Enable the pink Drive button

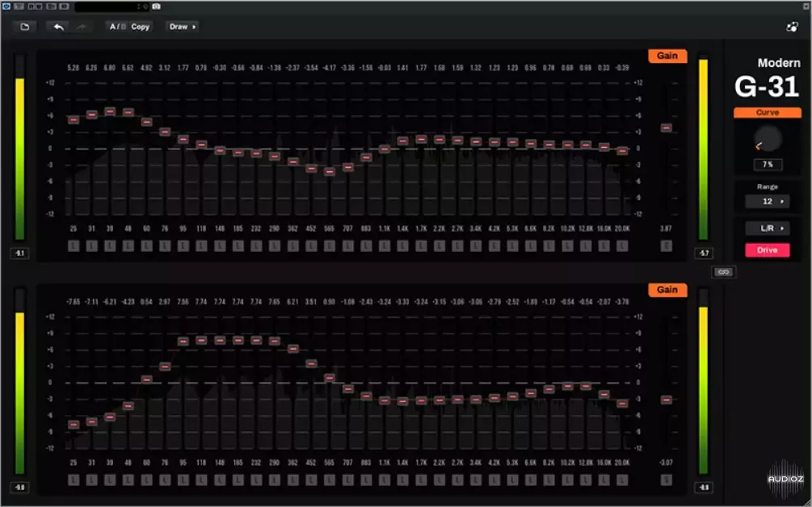(x=768, y=250)
